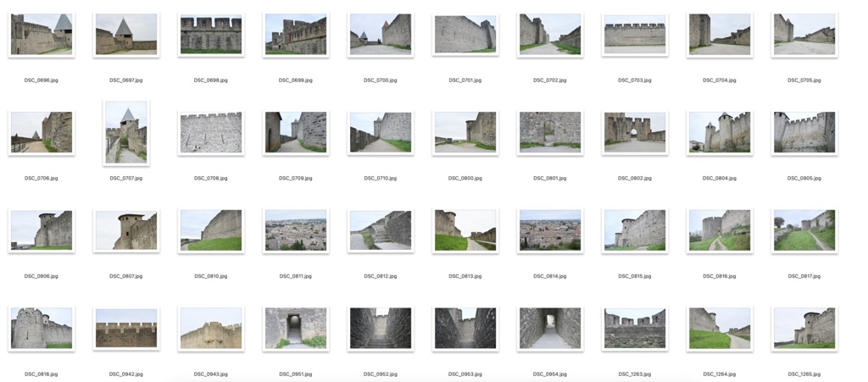Click the file name DSC_0703.jpg
This screenshot has height=382, width=868.
(x=635, y=80)
